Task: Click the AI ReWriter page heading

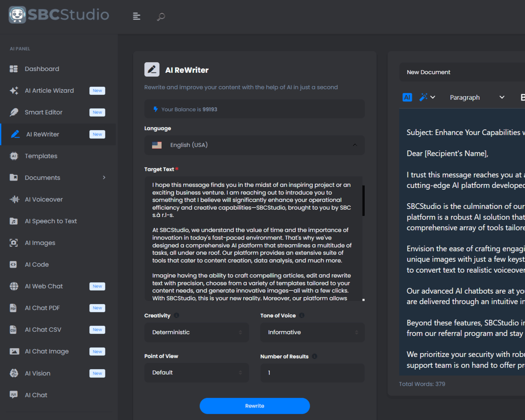Action: click(187, 70)
